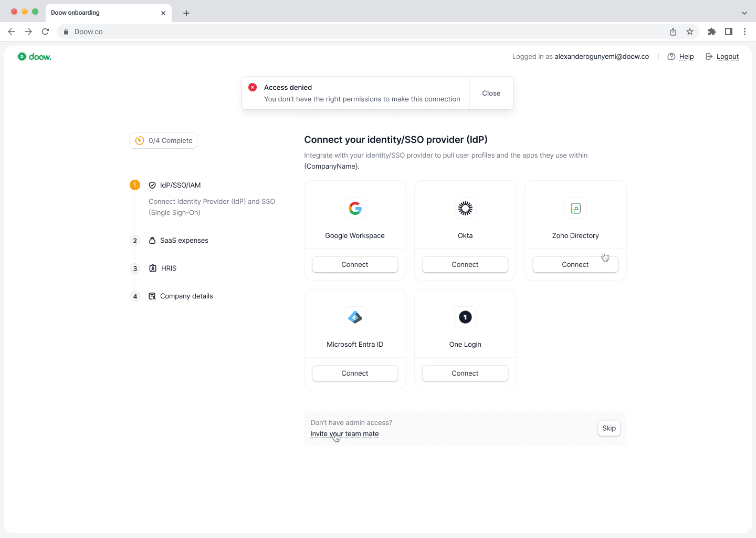Open browser extensions puzzle icon

click(x=712, y=32)
